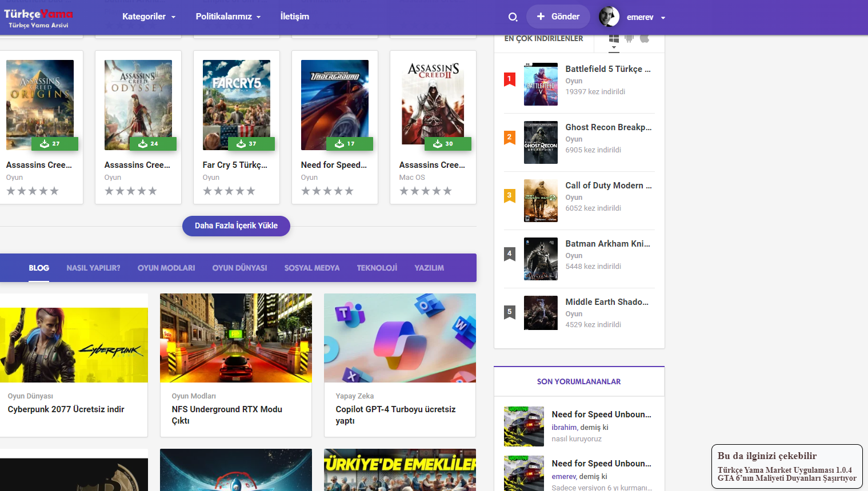Click download count badge on Need for Speed Underground

click(x=350, y=144)
